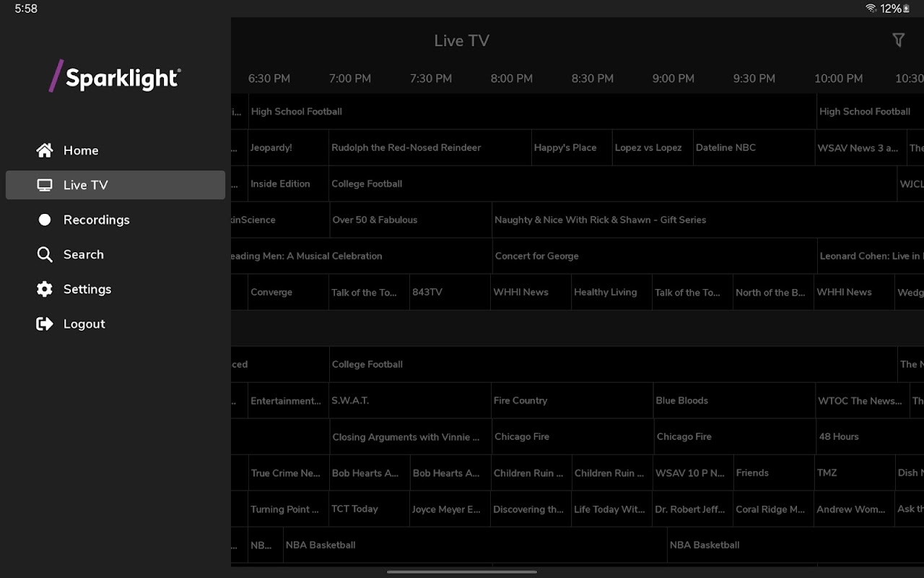Select Concert for George program
924x578 pixels.
[654, 256]
